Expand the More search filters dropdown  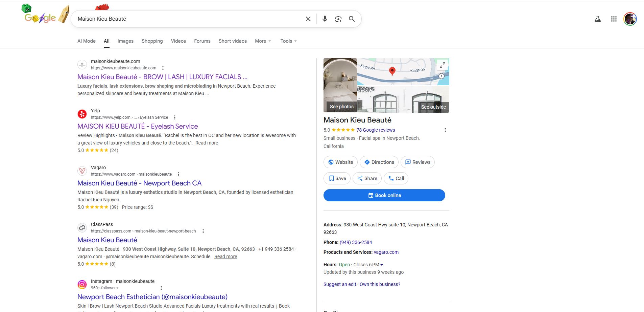click(263, 41)
